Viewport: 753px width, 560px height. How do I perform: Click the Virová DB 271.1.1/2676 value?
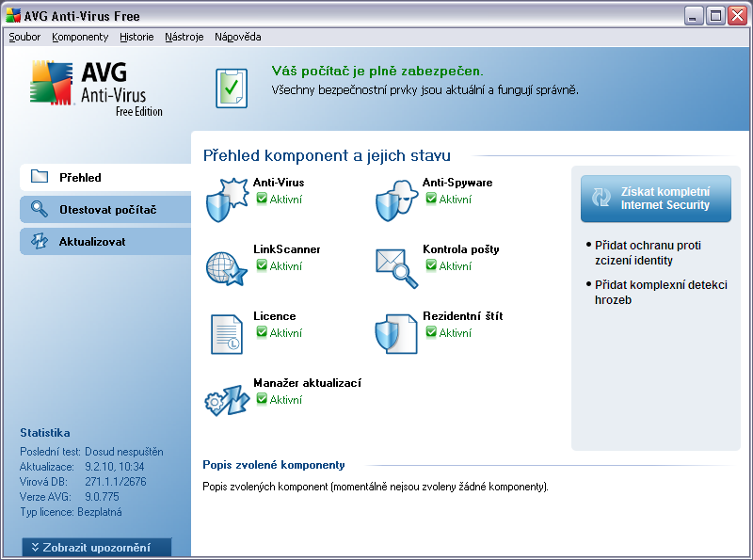click(115, 481)
